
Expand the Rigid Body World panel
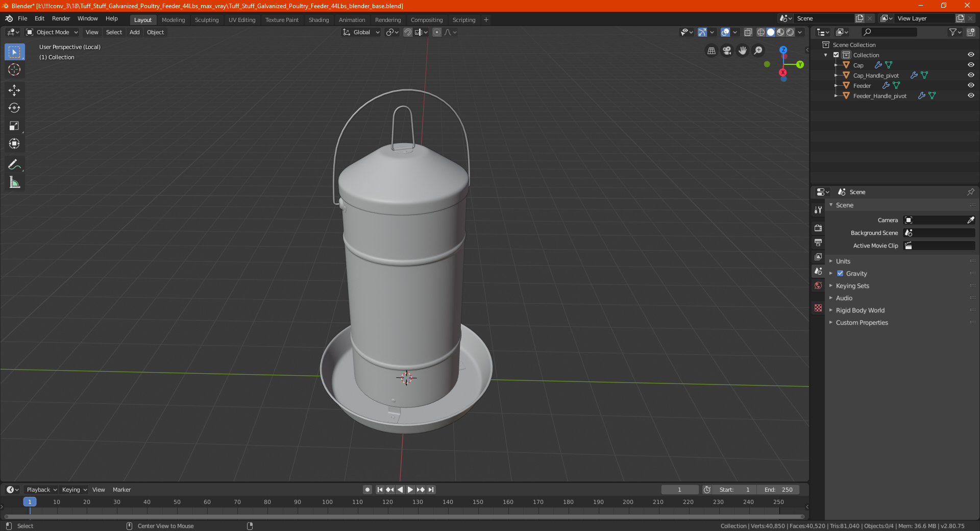point(860,310)
